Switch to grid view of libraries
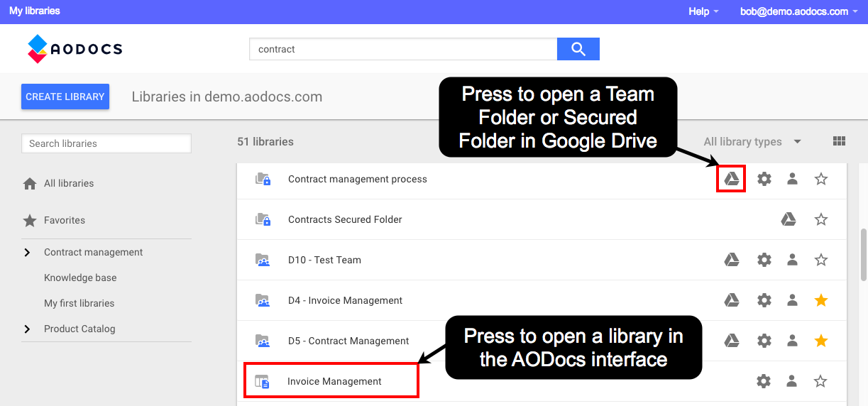868x406 pixels. [x=839, y=141]
